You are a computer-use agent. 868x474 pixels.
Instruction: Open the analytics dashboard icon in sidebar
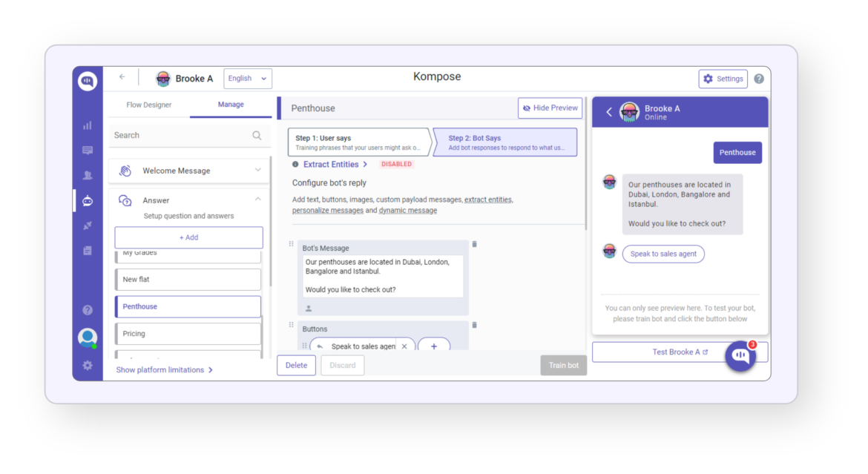click(x=88, y=125)
